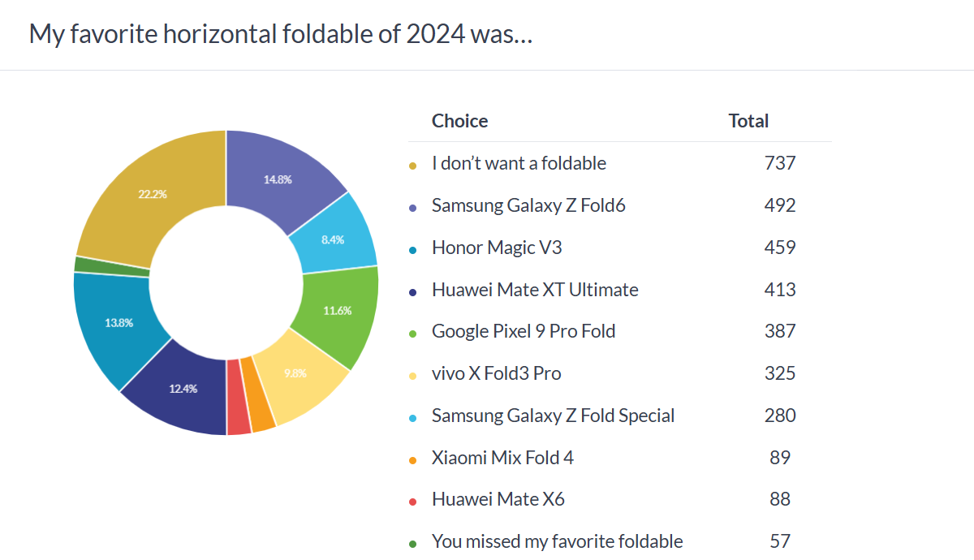Viewport: 974px width, 560px height.
Task: Click the Huawei Mate XT Ultimate label
Action: [x=534, y=290]
